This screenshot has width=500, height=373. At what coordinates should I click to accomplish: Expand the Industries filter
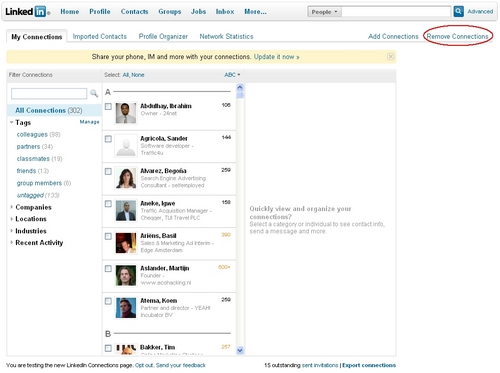pyautogui.click(x=12, y=231)
